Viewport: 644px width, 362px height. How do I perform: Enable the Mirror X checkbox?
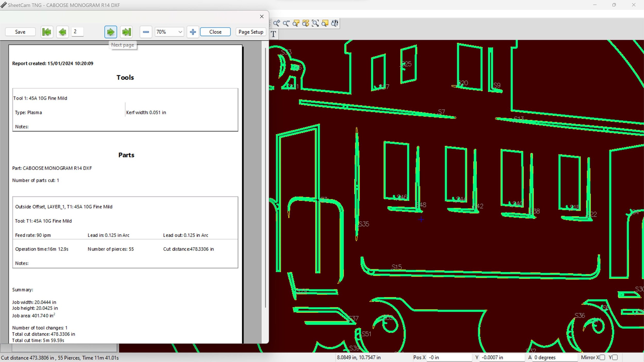(602, 357)
